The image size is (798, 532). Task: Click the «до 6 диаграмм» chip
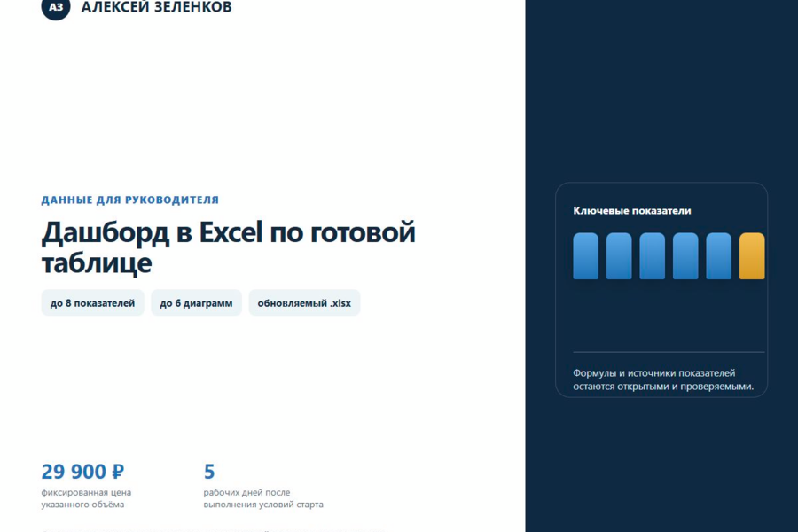(197, 303)
